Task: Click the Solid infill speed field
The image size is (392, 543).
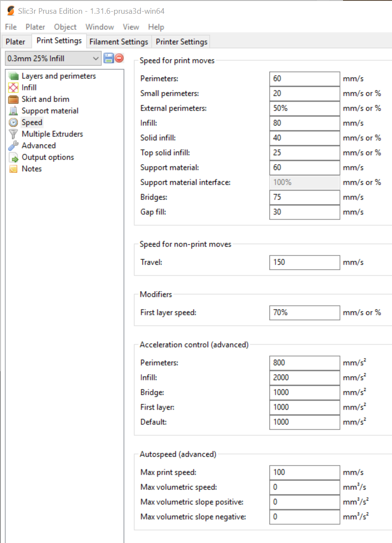Action: (x=305, y=138)
